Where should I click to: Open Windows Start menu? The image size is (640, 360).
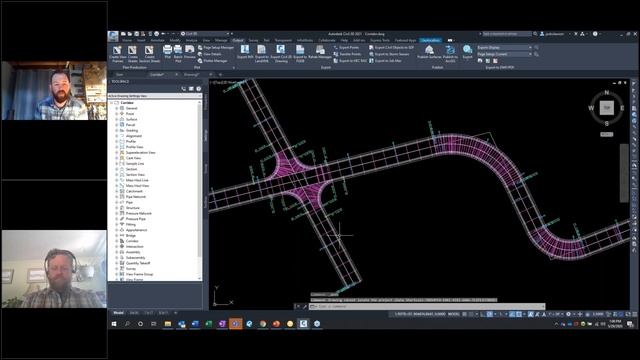point(114,324)
